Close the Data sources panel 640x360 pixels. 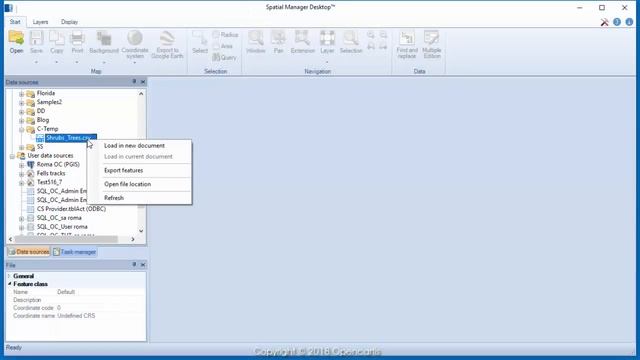click(x=143, y=82)
